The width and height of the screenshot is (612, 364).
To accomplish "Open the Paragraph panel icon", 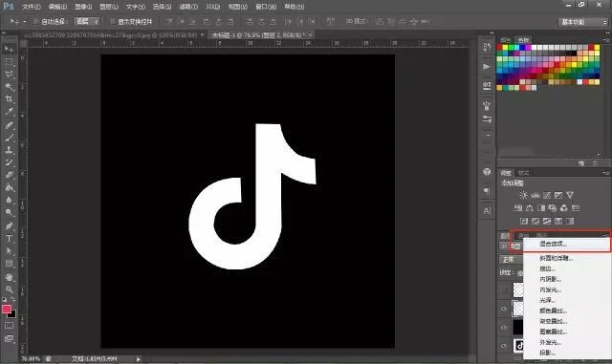I will coord(487,191).
